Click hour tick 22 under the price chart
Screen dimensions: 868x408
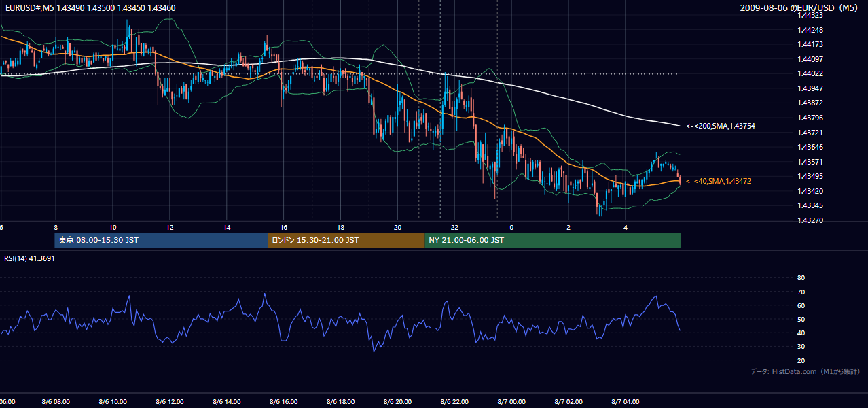pos(455,227)
